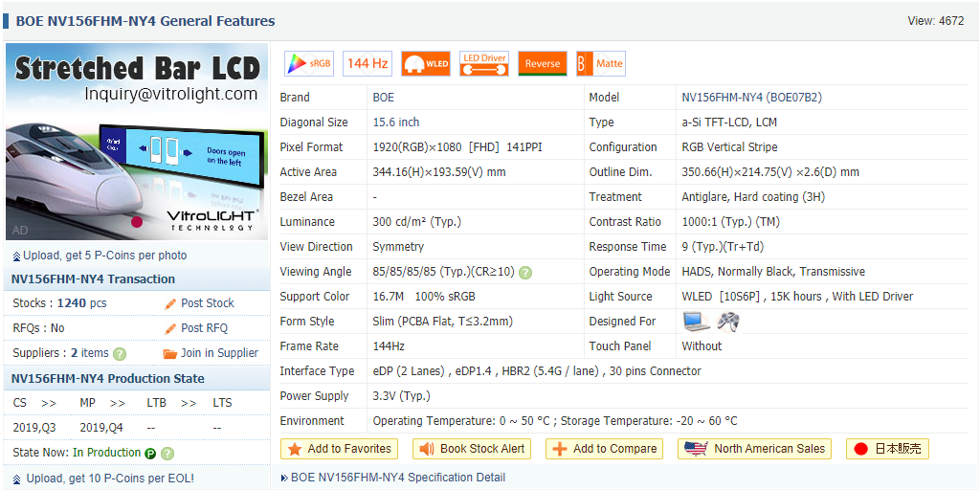Click the star icon on Add to Favorites
Image resolution: width=980 pixels, height=490 pixels.
pyautogui.click(x=295, y=449)
